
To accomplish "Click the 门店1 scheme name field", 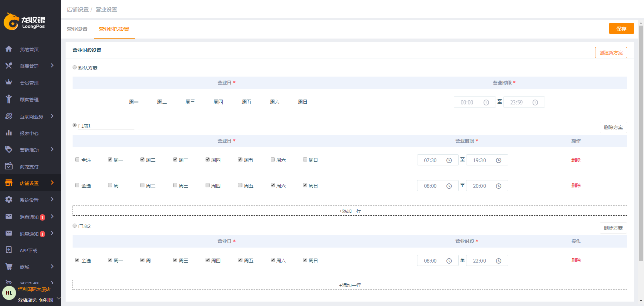I will [107, 126].
